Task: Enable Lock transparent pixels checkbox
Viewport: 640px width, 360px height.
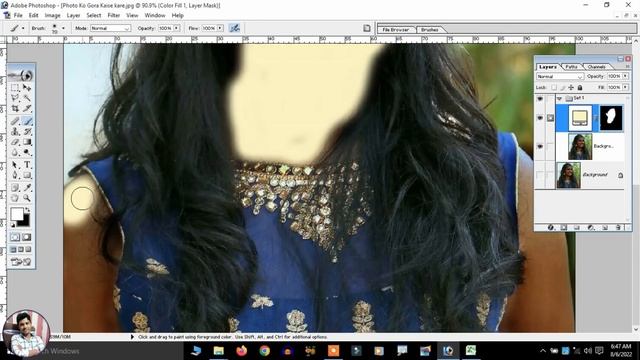Action: (554, 87)
